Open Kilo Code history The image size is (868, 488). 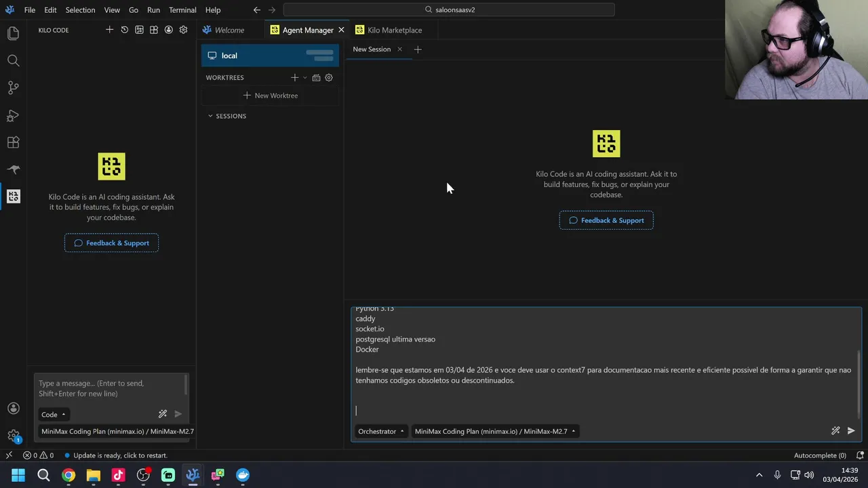click(124, 30)
